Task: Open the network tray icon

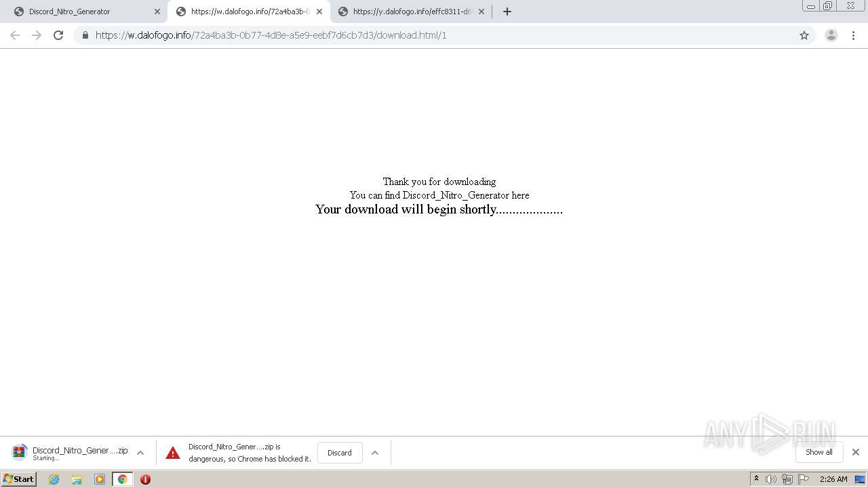Action: point(787,479)
